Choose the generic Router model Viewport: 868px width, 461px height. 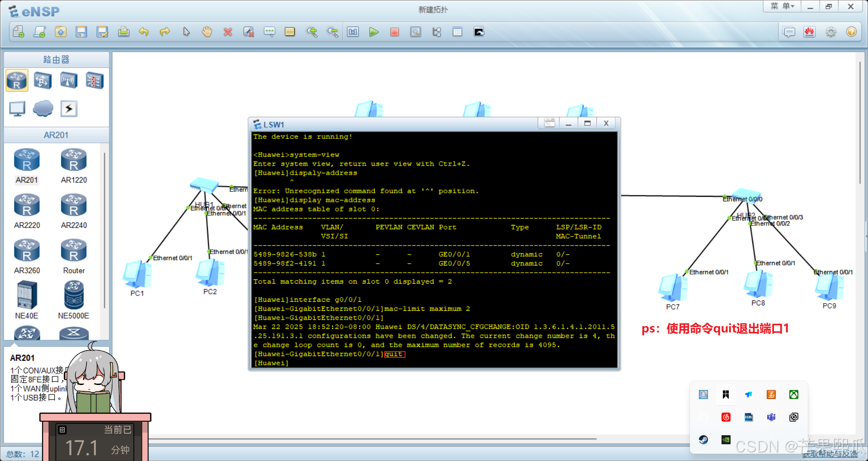74,257
